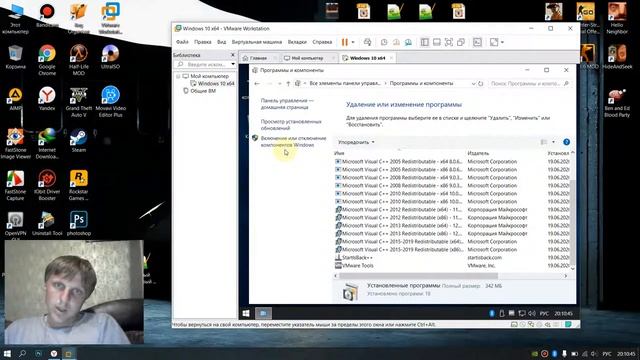Viewport: 640px width, 360px height.
Task: Open the view options dropdown arrow
Action: coord(553,142)
